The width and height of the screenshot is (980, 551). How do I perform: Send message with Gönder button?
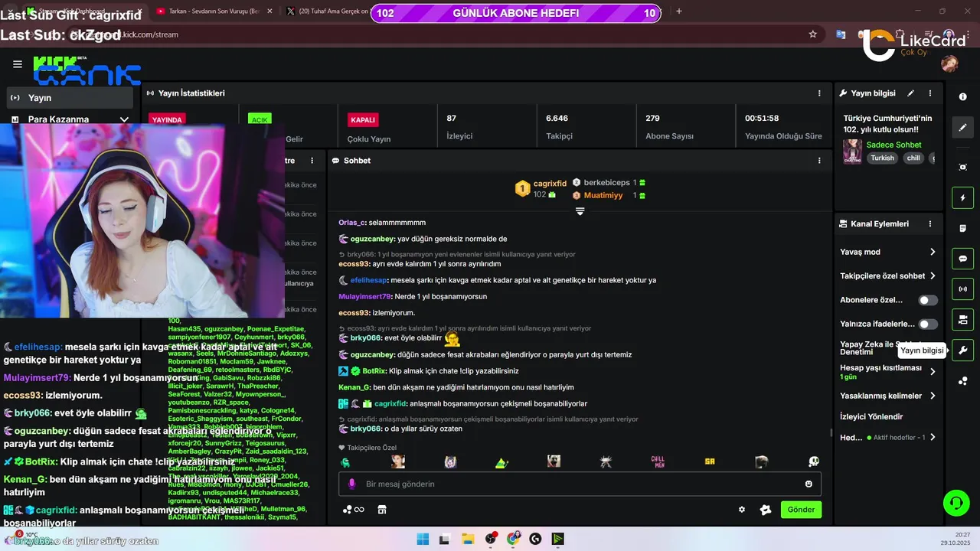[801, 510]
